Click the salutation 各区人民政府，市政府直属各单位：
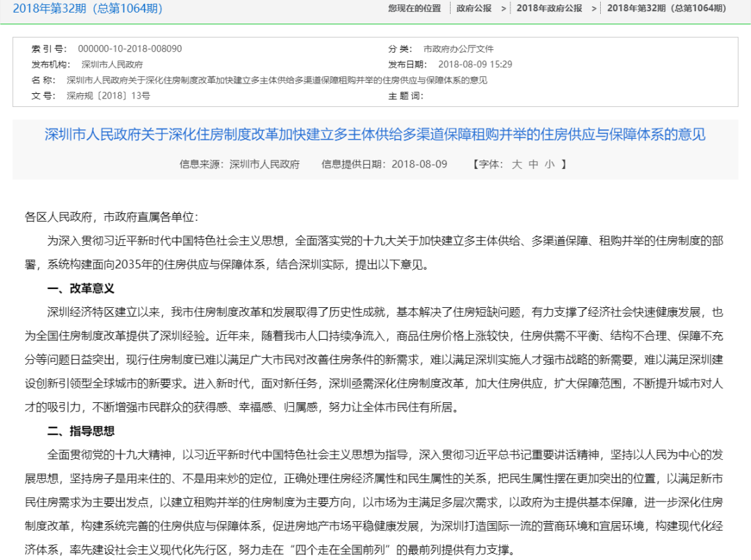Screen dimensions: 751x560 [111, 217]
